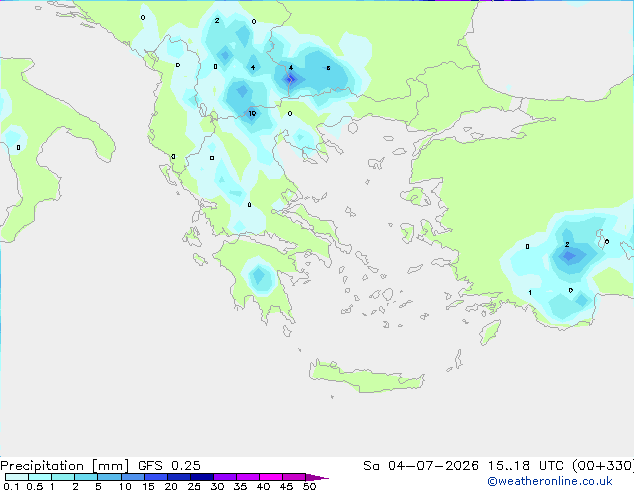Pick the 45–50 mm legend color box
The height and width of the screenshot is (490, 634).
[x=294, y=477]
